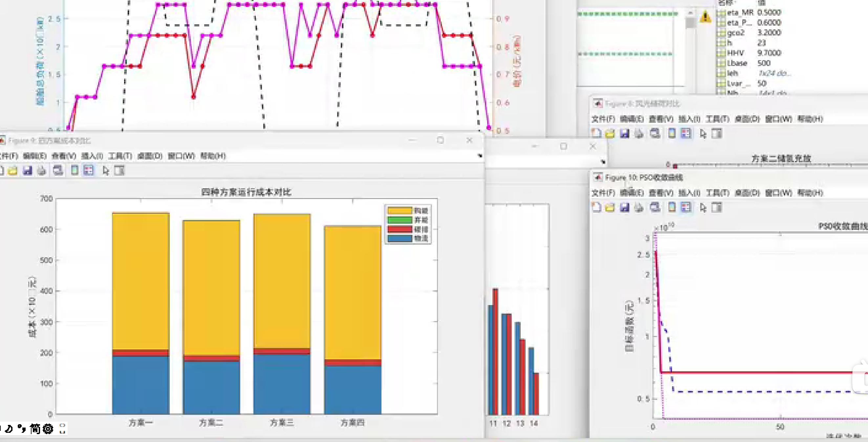Click Save icon in Figure 9 toolbar
The width and height of the screenshot is (868, 442).
click(27, 171)
